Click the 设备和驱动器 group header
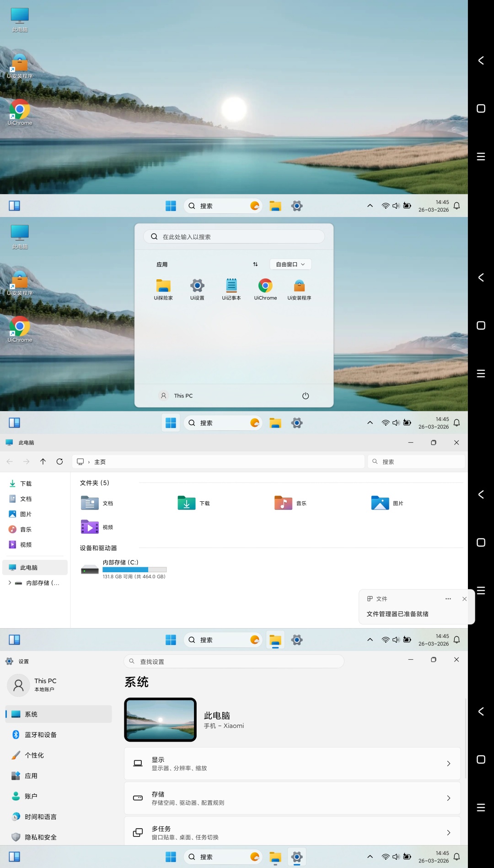 (x=98, y=548)
